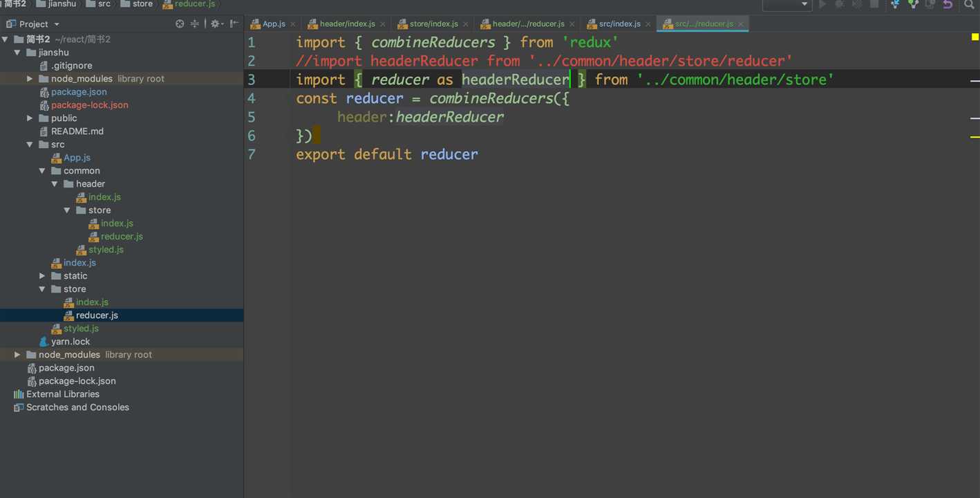
Task: Expand the public folder
Action: [30, 118]
